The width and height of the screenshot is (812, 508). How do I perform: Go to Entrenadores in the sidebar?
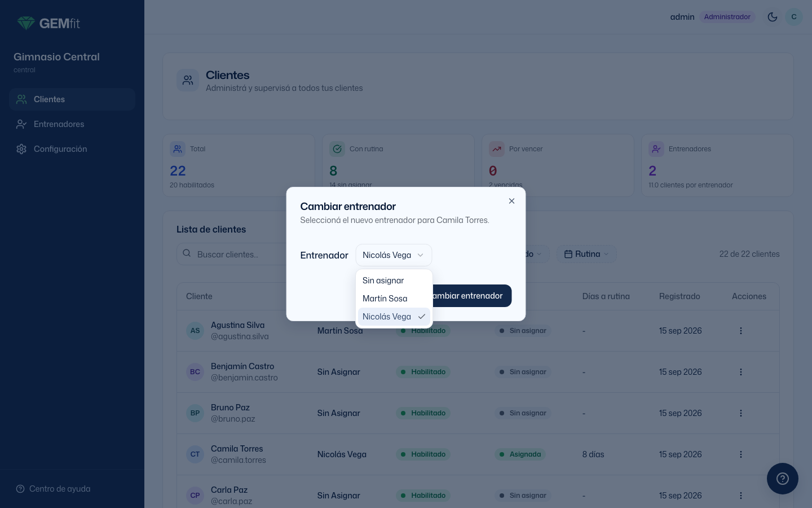pyautogui.click(x=72, y=124)
